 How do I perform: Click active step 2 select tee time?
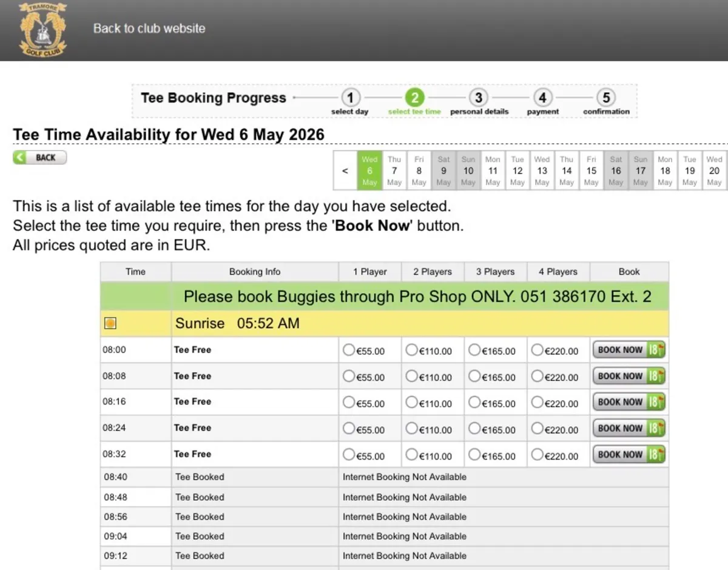(x=414, y=98)
